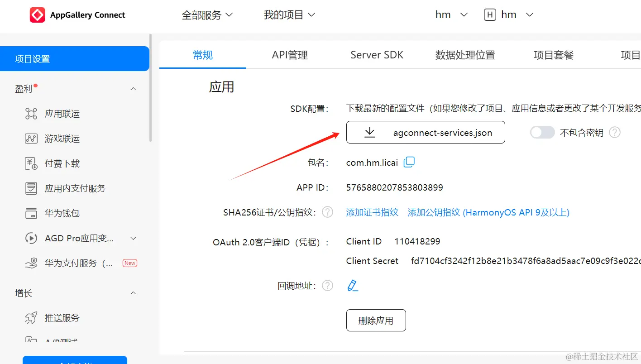Viewport: 641px width, 364px height.
Task: Click help icon beside 回调地址
Action: [x=327, y=286]
